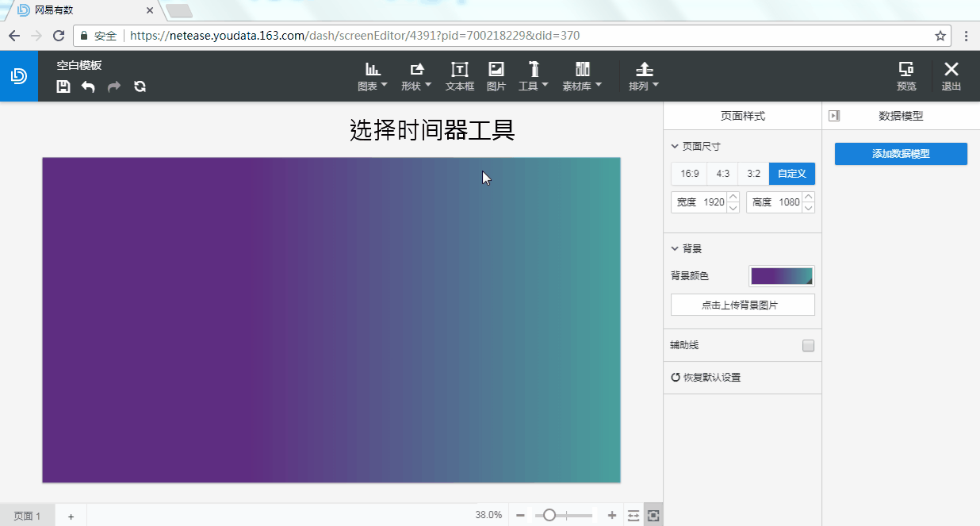This screenshot has height=526, width=980.
Task: Select the 3:2 page ratio
Action: 753,174
